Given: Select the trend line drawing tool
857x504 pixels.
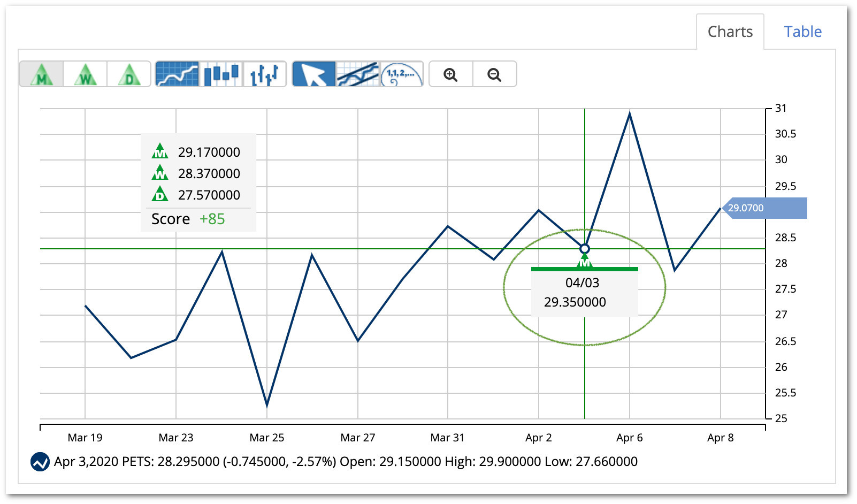Looking at the screenshot, I should coord(358,74).
